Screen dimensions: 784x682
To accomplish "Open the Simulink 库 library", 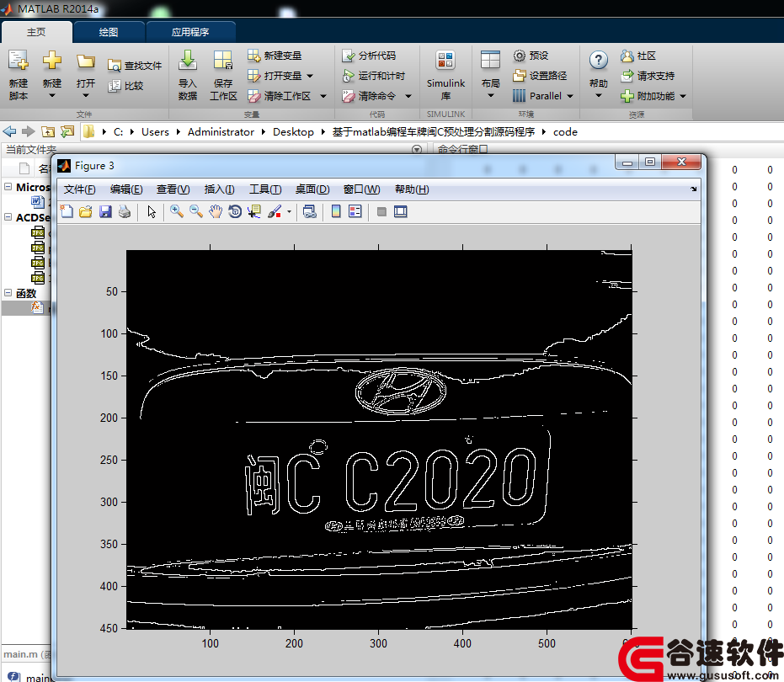I will tap(445, 74).
